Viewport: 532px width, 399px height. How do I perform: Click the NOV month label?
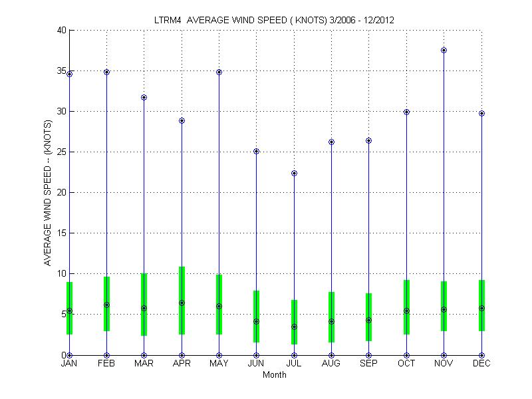444,363
